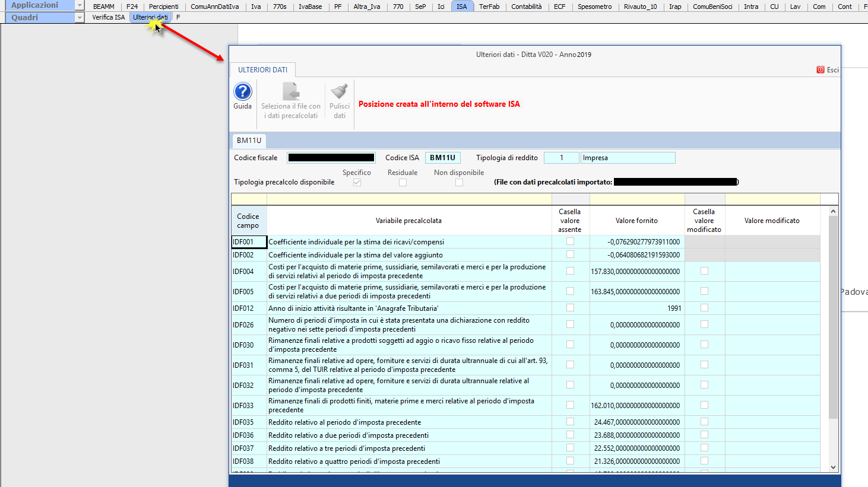Open the Contabilità menu tab

pyautogui.click(x=526, y=7)
